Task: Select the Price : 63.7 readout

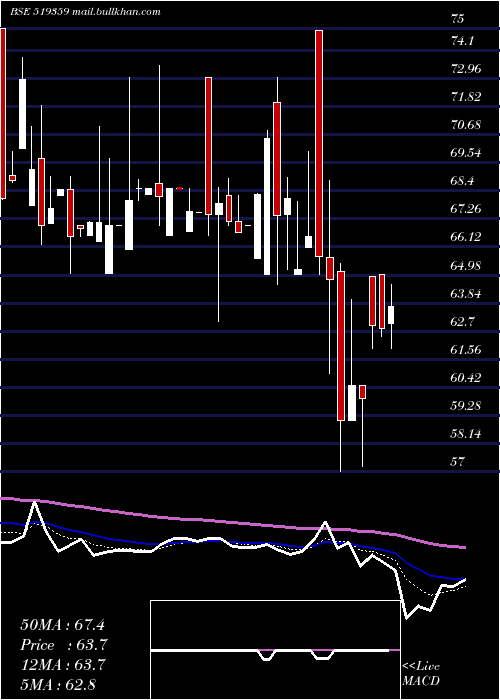Action: 64,645
